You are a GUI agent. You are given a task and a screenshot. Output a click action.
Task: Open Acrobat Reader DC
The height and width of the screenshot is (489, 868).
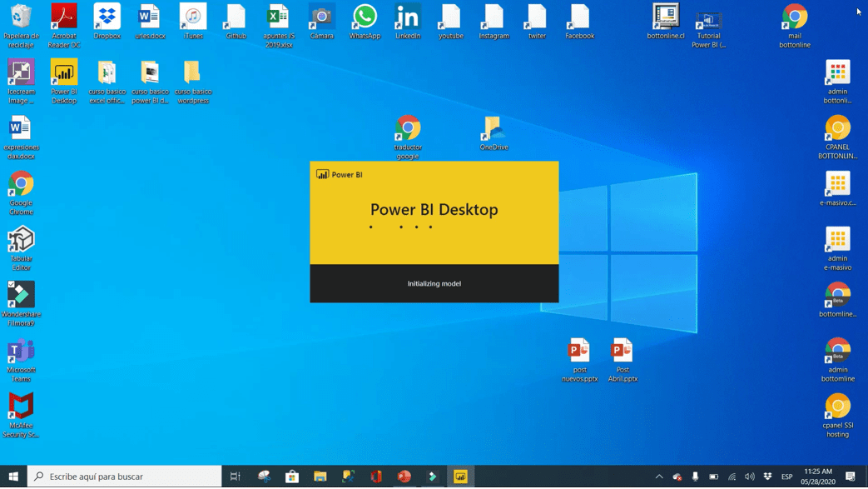pyautogui.click(x=64, y=18)
